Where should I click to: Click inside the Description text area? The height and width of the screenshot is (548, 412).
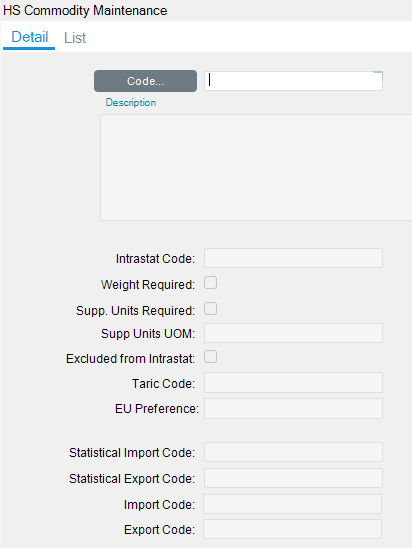[256, 167]
